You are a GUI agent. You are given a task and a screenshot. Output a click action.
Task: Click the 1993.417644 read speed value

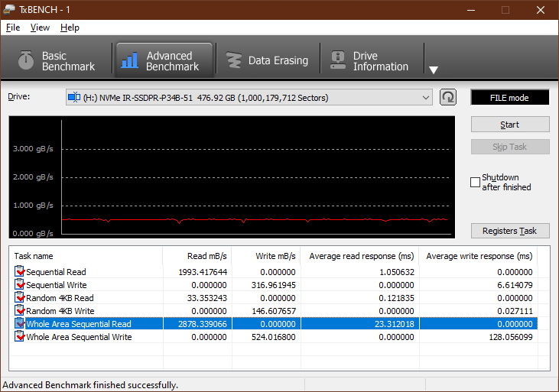(x=203, y=272)
